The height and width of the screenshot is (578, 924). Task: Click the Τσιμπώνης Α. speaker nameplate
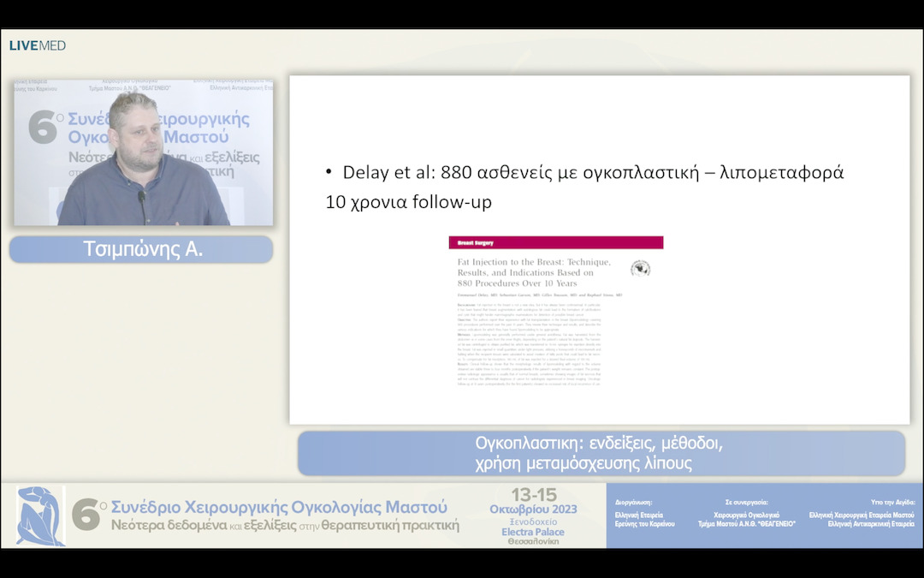pos(141,249)
